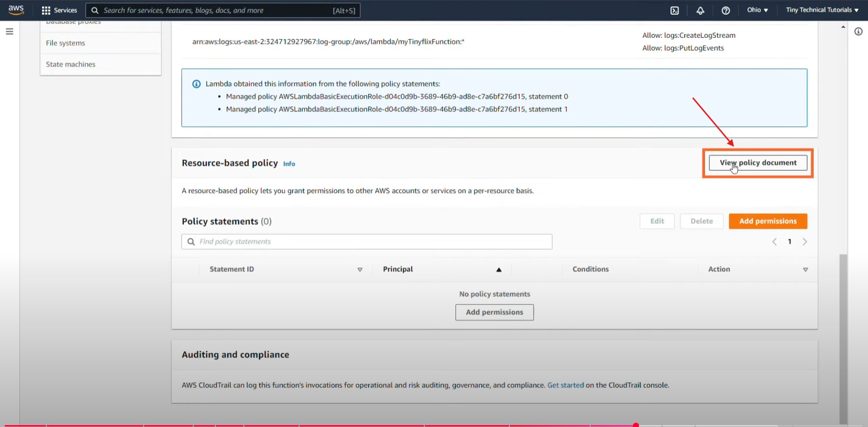868x427 pixels.
Task: Go to next page of policy statements
Action: point(805,242)
